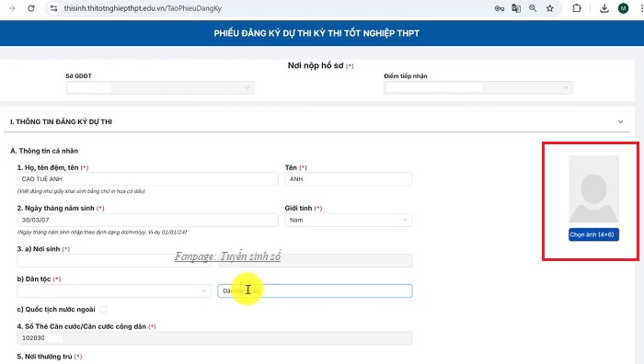
Task: Open browser downloads icon
Action: pyautogui.click(x=604, y=8)
